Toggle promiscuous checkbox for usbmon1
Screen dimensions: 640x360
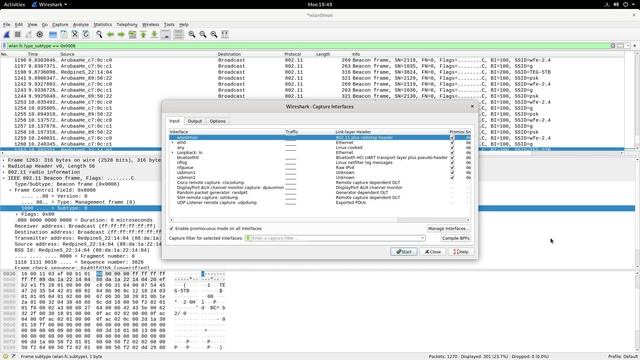coord(452,172)
